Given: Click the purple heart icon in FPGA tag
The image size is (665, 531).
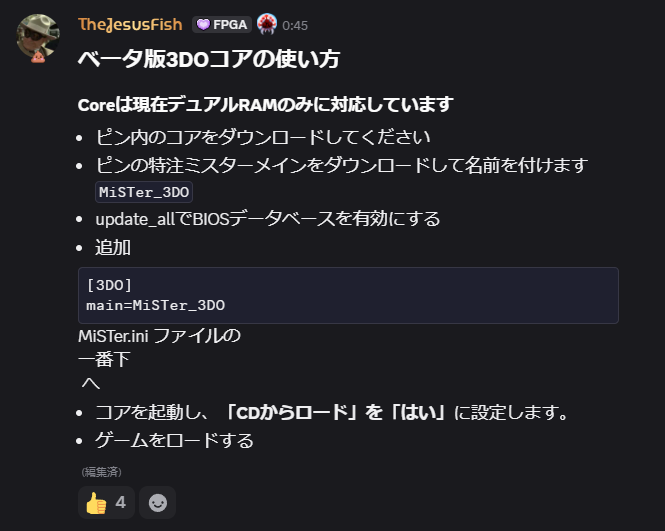Looking at the screenshot, I should pyautogui.click(x=203, y=25).
